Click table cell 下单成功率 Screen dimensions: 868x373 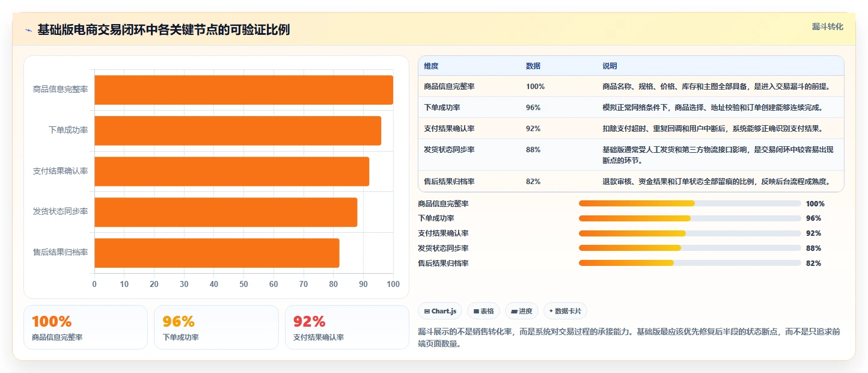[x=442, y=108]
